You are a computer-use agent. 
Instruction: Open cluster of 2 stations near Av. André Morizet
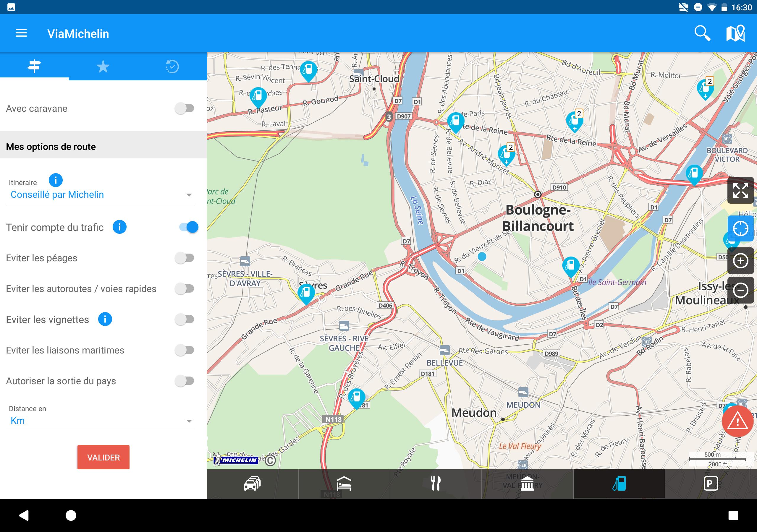507,154
